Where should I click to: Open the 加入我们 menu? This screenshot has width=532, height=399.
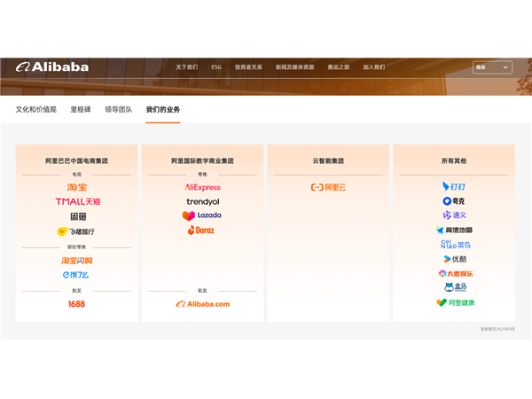point(374,67)
